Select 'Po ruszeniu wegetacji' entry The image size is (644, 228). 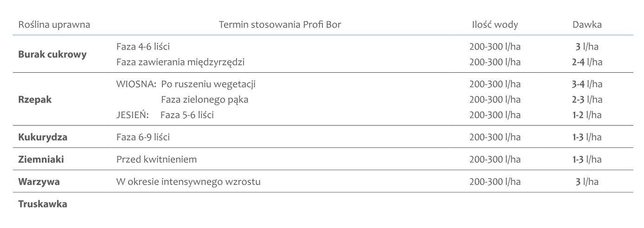(x=208, y=84)
